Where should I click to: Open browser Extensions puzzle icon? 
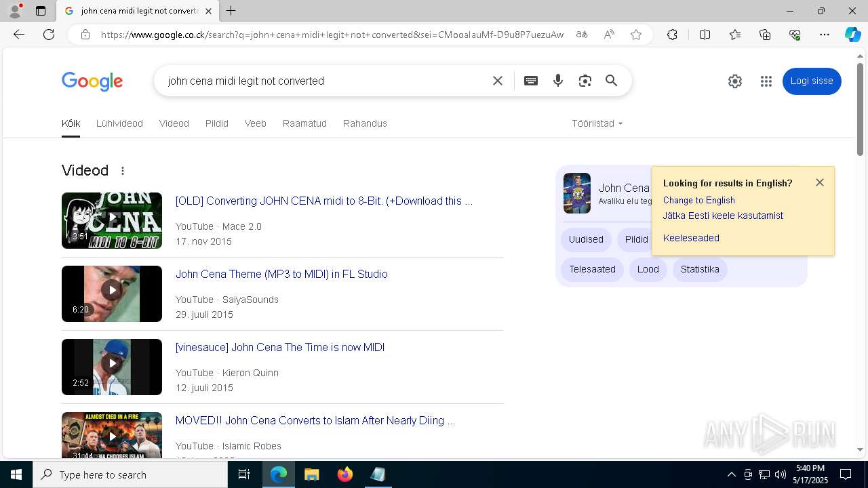(x=672, y=35)
